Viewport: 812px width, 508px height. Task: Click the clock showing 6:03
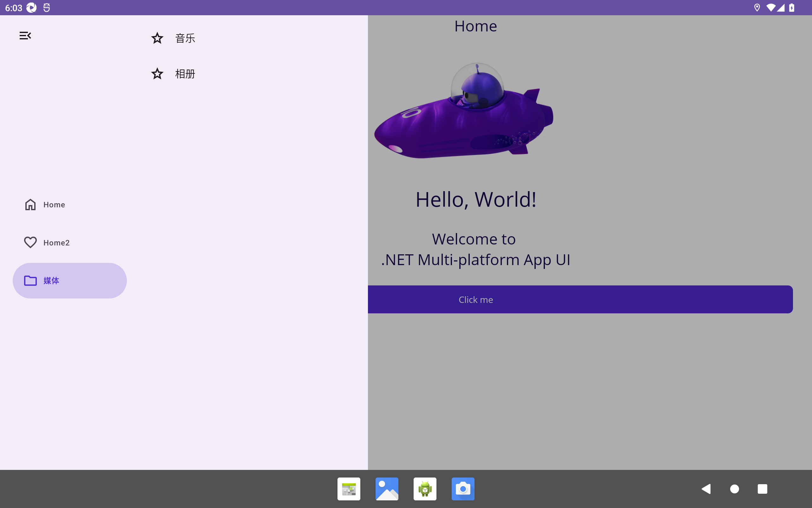coord(14,8)
